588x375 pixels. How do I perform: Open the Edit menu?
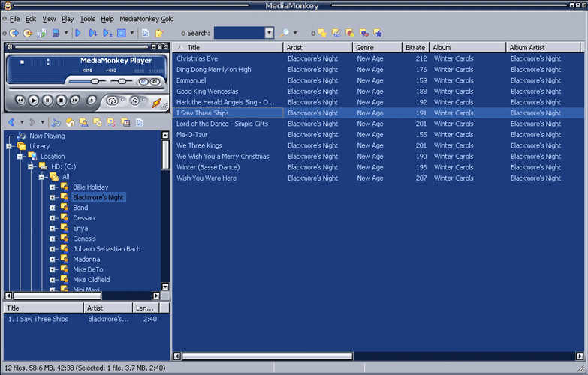[x=31, y=19]
